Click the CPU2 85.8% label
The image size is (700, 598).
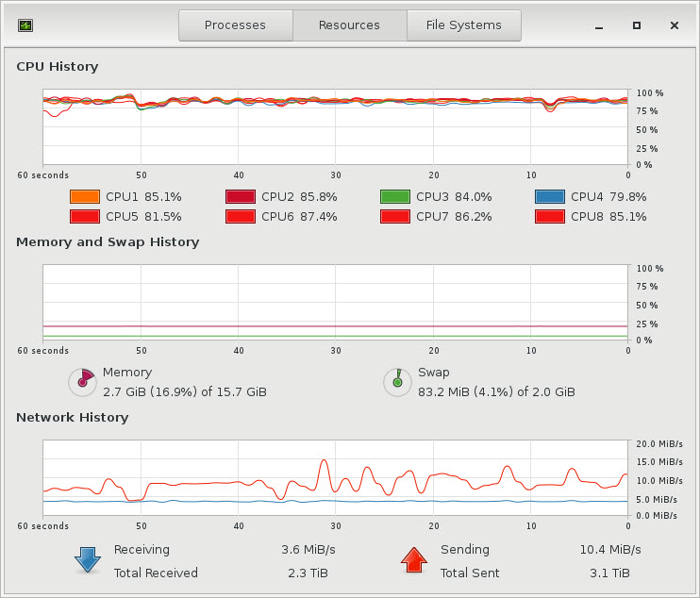(x=299, y=197)
